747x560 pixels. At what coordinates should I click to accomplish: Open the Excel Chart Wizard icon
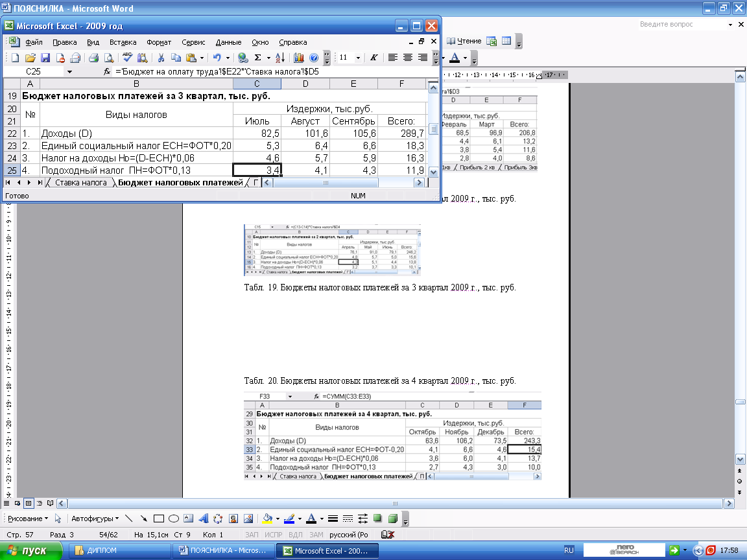click(x=299, y=58)
